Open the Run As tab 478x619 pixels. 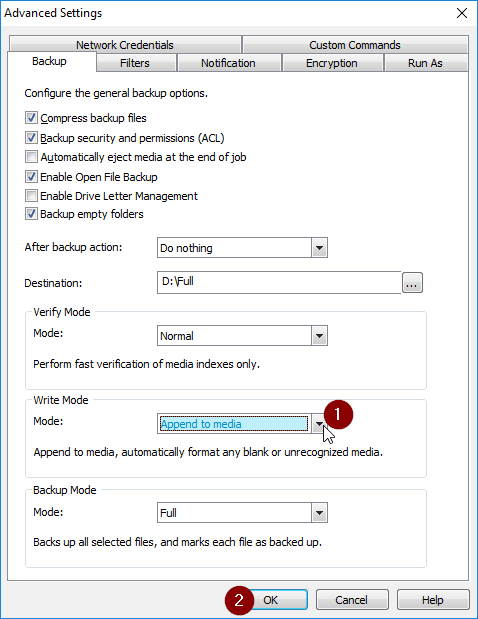coord(426,63)
